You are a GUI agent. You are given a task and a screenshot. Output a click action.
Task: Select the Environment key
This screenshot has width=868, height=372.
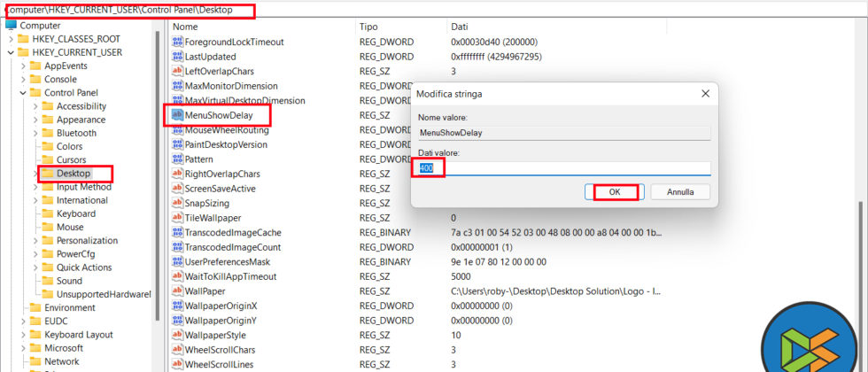pyautogui.click(x=70, y=308)
